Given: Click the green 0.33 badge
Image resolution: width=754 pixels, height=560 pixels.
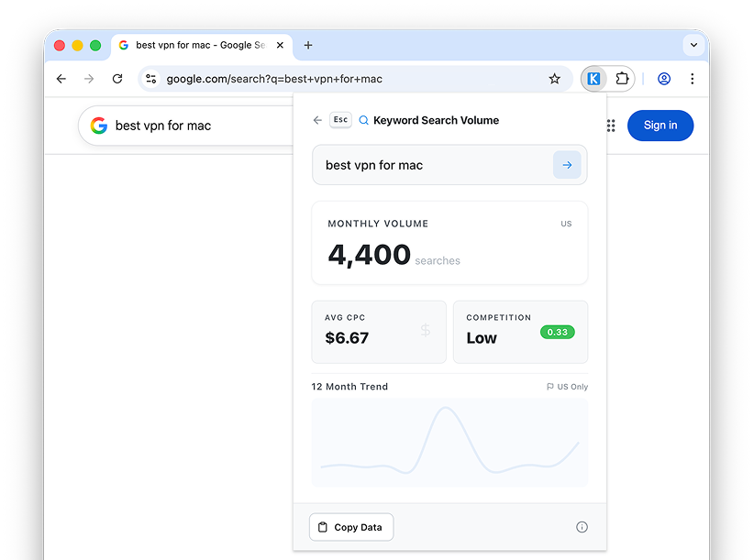Looking at the screenshot, I should point(558,332).
